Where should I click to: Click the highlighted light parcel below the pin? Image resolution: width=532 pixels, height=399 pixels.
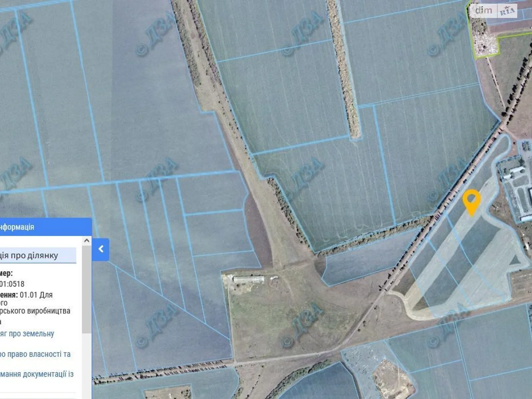(465, 266)
